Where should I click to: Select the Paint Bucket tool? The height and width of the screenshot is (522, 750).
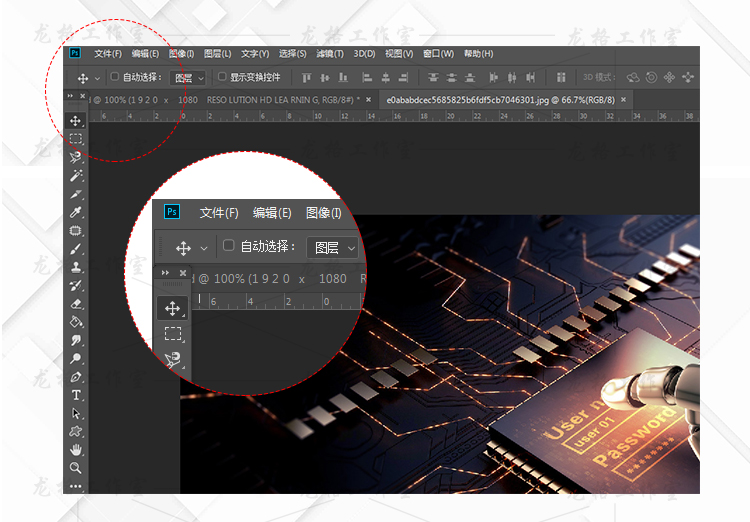[75, 322]
